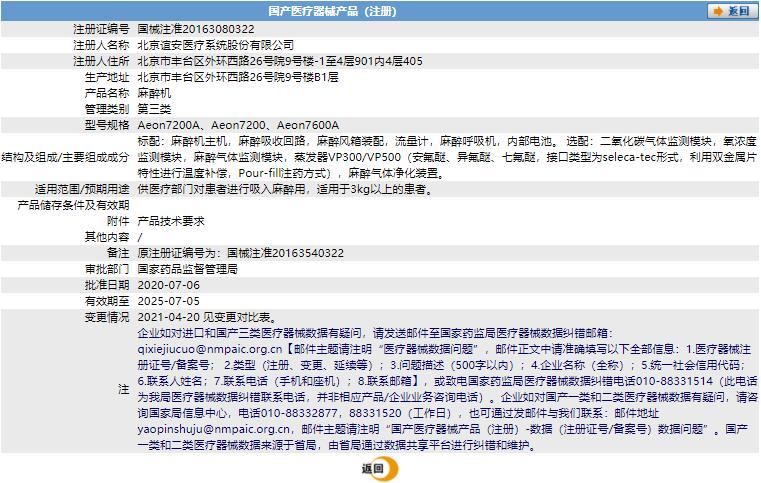The width and height of the screenshot is (761, 483).
Task: Click the 注册证编号 field label
Action: tap(101, 29)
